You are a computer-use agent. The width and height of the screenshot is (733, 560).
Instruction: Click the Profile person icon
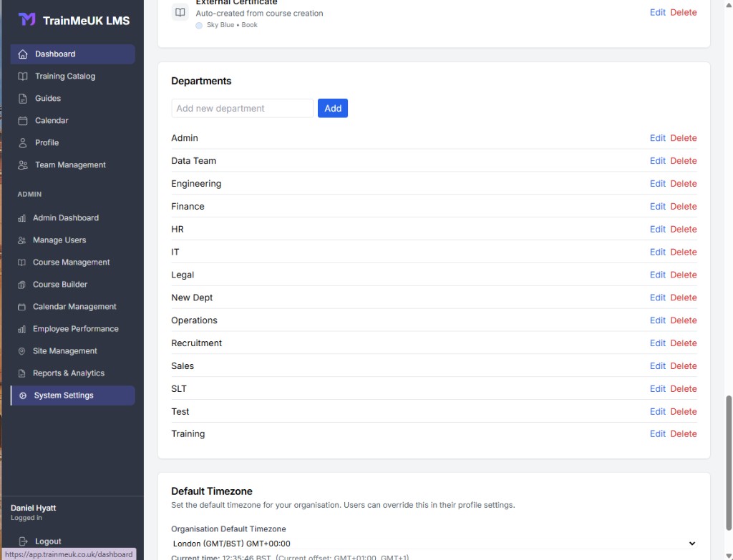point(22,143)
